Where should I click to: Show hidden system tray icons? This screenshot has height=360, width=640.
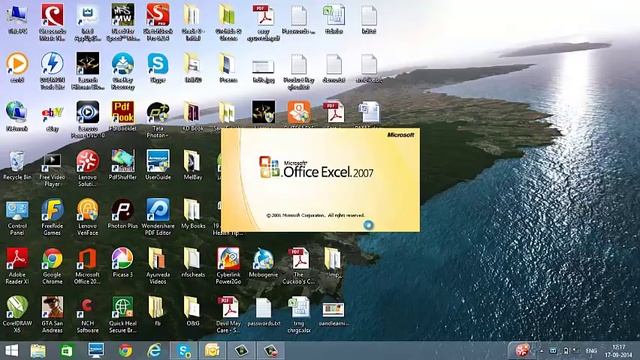542,351
